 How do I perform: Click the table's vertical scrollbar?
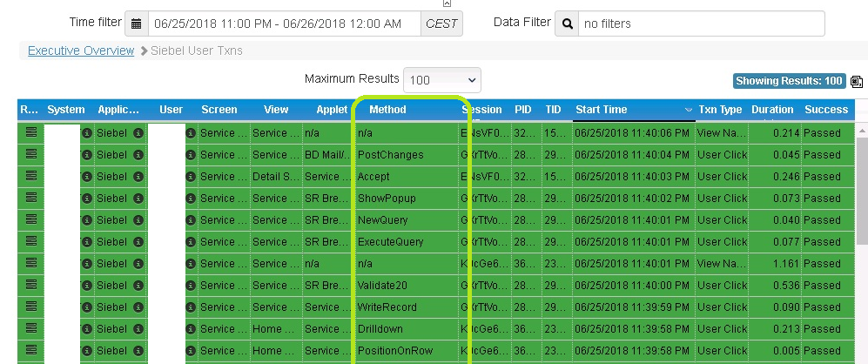coord(861,244)
